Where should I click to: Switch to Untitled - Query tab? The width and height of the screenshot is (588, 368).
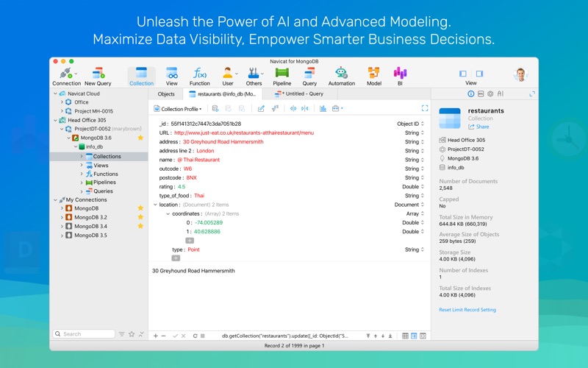(299, 94)
